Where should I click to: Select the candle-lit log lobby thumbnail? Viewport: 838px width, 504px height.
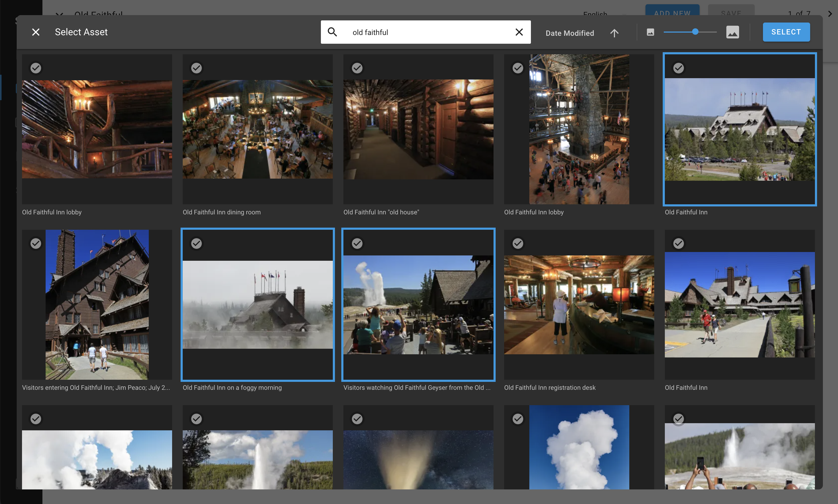pyautogui.click(x=97, y=129)
